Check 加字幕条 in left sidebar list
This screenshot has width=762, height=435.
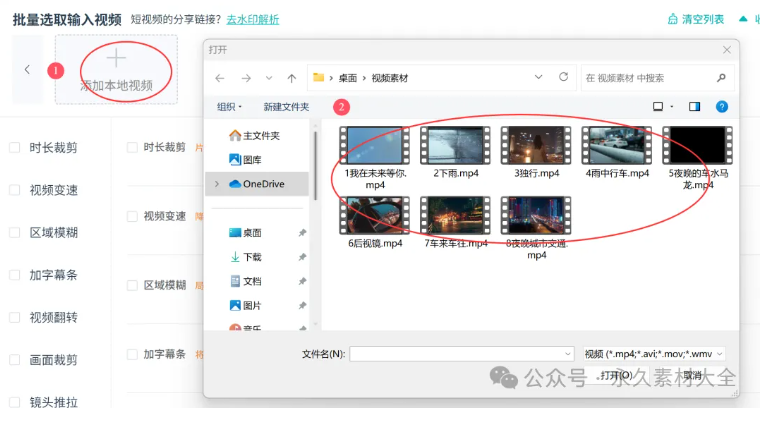click(15, 275)
